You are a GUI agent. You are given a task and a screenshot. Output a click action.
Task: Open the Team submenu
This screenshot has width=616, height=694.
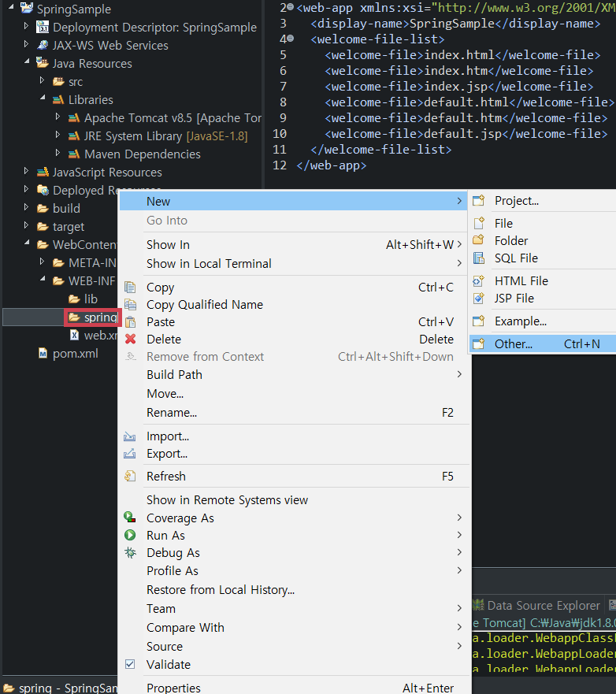click(x=295, y=609)
